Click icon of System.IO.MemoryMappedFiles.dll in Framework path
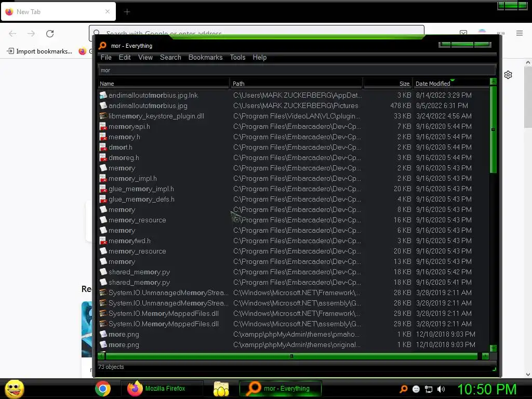 (x=103, y=313)
